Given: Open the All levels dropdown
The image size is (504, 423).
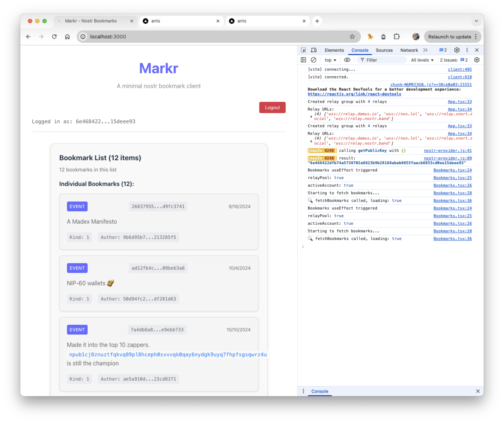Looking at the screenshot, I should pyautogui.click(x=422, y=60).
